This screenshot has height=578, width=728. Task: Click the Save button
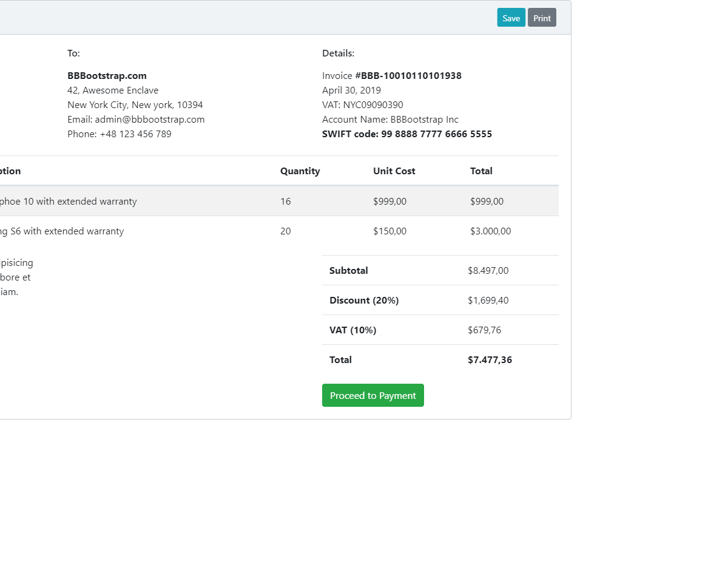(x=511, y=18)
